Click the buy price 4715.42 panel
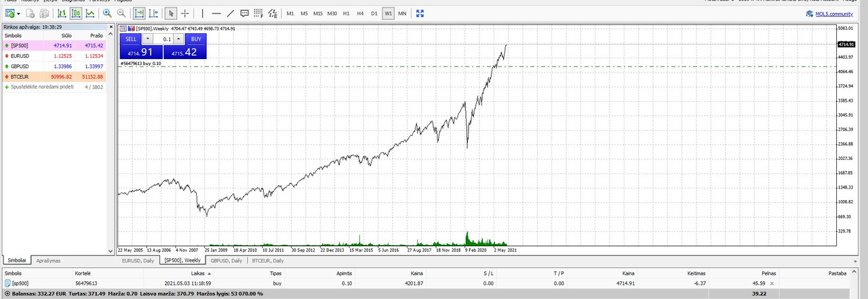This screenshot has height=299, width=868. point(185,52)
